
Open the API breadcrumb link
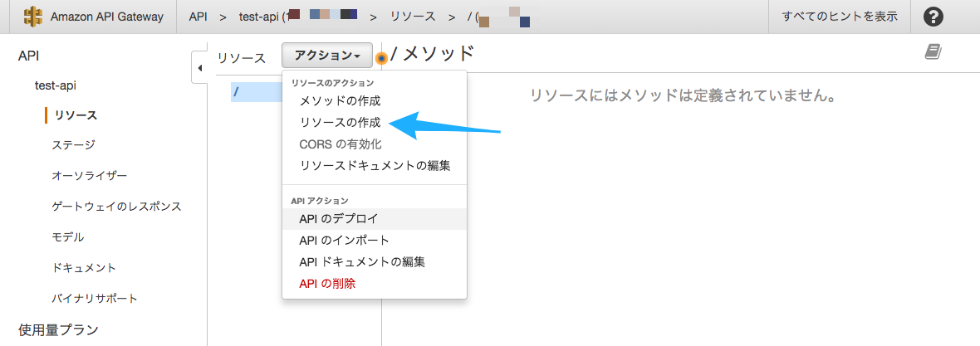tap(198, 17)
